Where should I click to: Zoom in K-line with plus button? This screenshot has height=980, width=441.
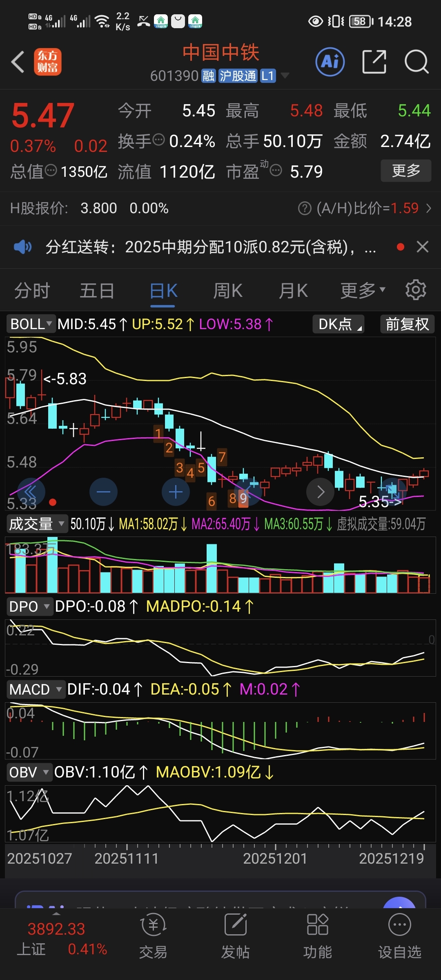tap(176, 492)
